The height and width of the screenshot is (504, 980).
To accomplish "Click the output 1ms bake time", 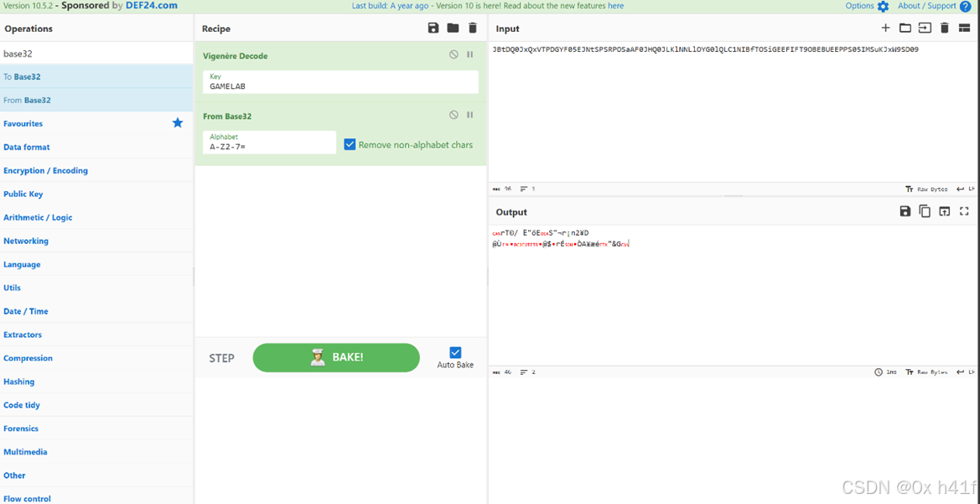I will (885, 372).
